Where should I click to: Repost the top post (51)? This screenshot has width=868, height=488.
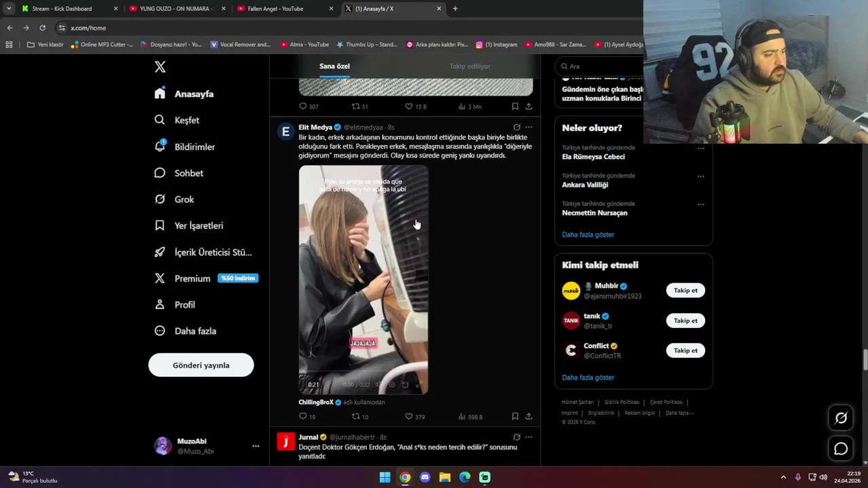point(360,106)
